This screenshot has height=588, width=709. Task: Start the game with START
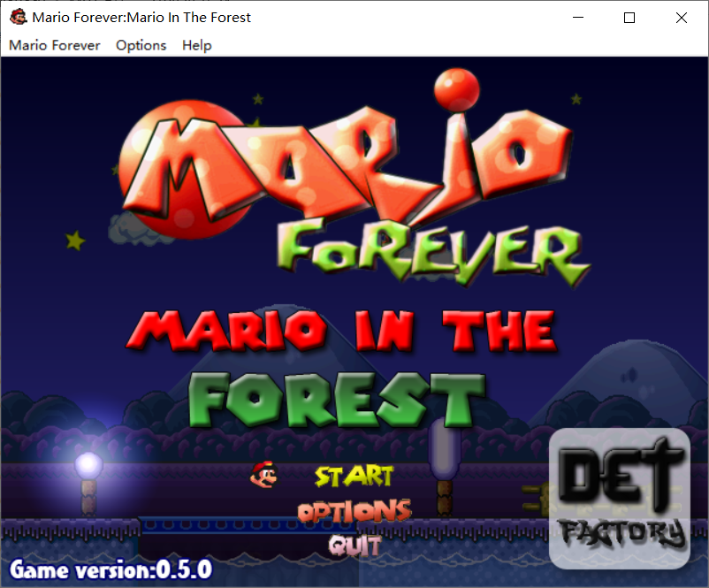tap(354, 477)
